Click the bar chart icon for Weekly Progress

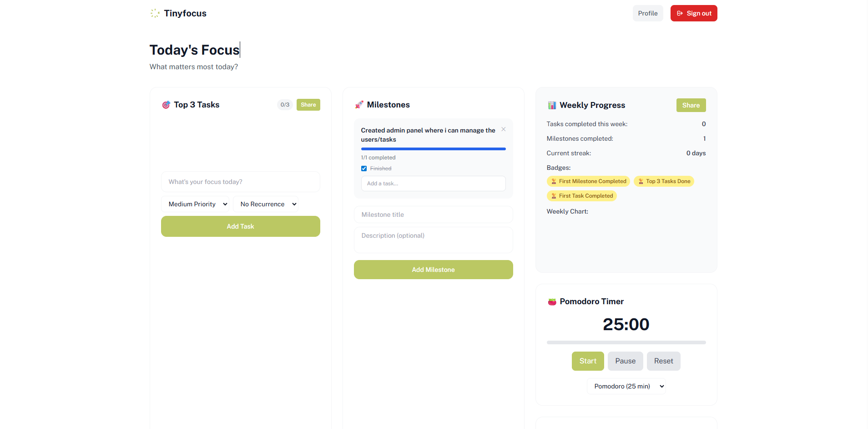point(551,105)
